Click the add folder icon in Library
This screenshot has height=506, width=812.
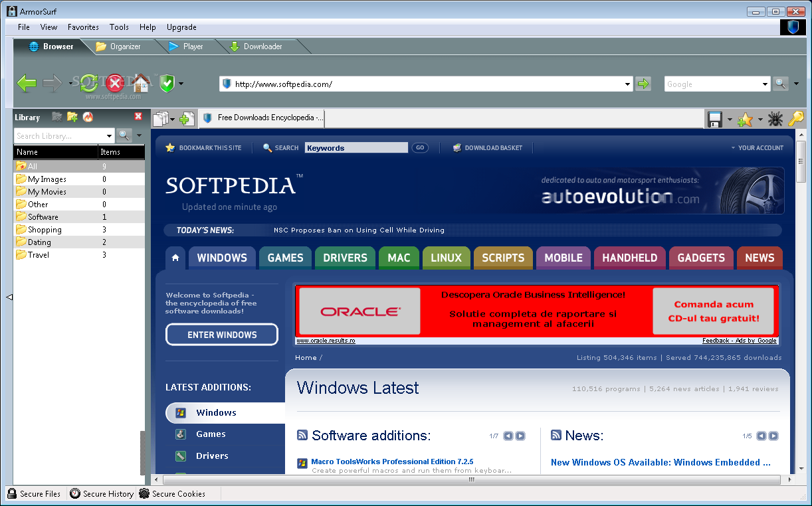pos(72,117)
